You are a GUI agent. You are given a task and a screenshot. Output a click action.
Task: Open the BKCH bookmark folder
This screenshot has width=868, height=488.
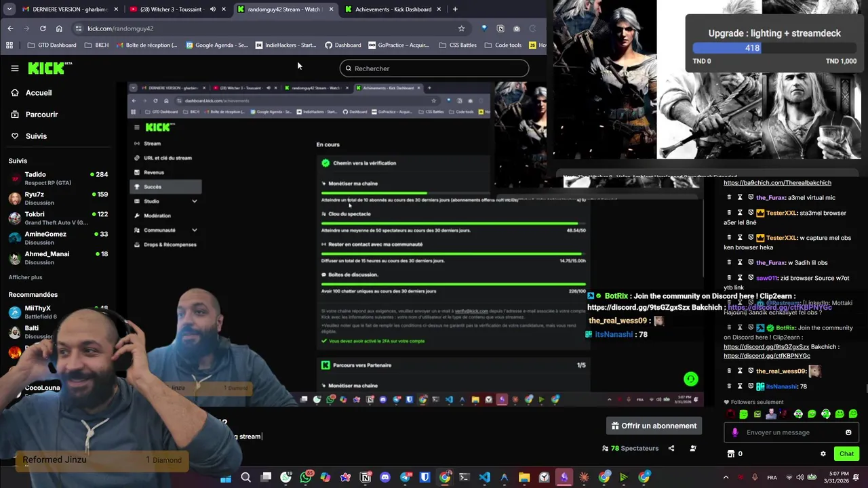96,45
